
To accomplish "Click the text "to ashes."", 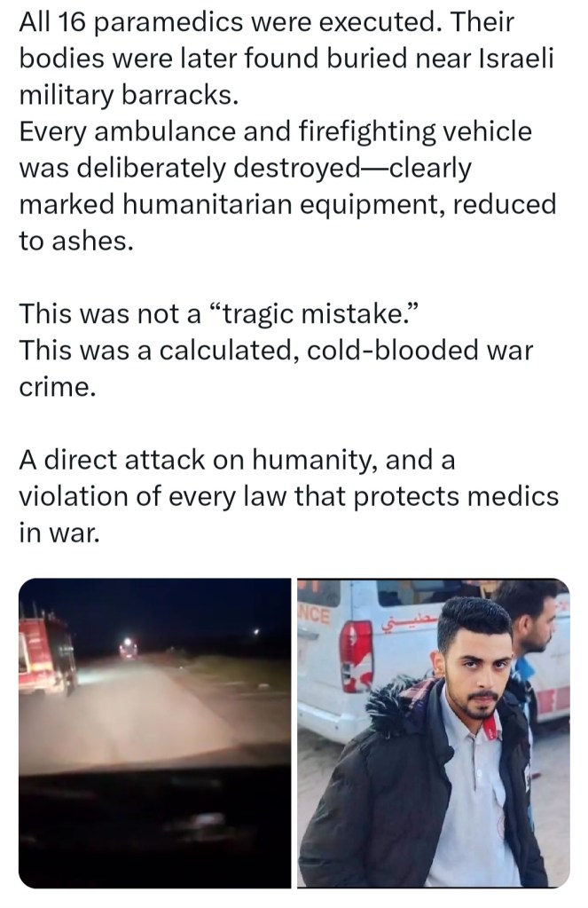I will pos(76,241).
